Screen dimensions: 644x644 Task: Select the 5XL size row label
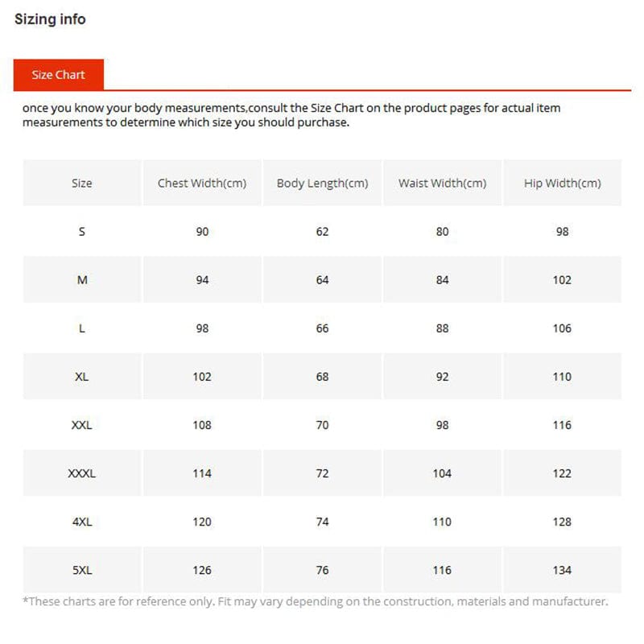[x=82, y=570]
